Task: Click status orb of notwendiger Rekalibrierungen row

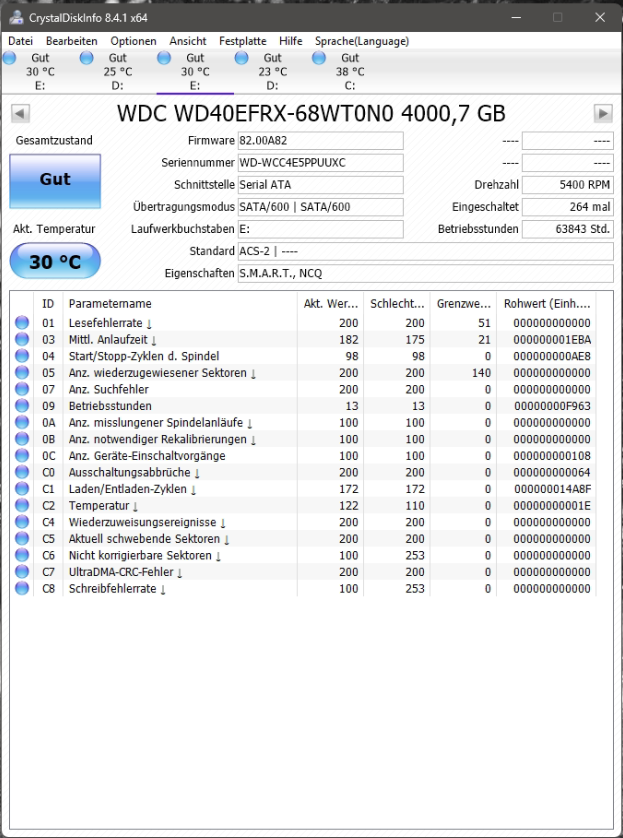Action: 22,439
